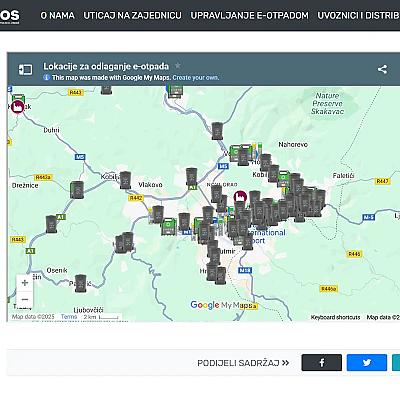400x400 pixels.
Task: Select the bin marker north above M5 river
Action: pos(217,131)
